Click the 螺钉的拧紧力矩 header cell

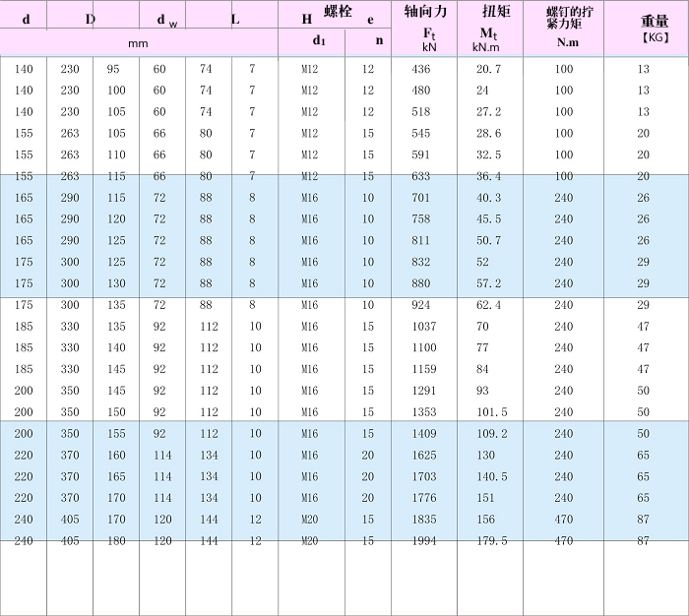[x=563, y=29]
